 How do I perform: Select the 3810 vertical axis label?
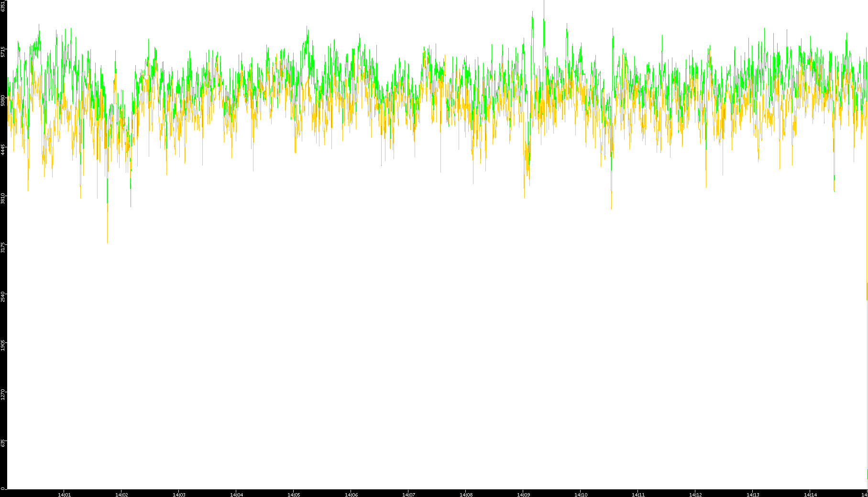pyautogui.click(x=3, y=198)
